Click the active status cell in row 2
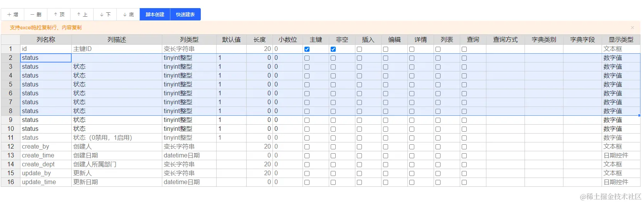The width and height of the screenshot is (644, 203). click(46, 58)
